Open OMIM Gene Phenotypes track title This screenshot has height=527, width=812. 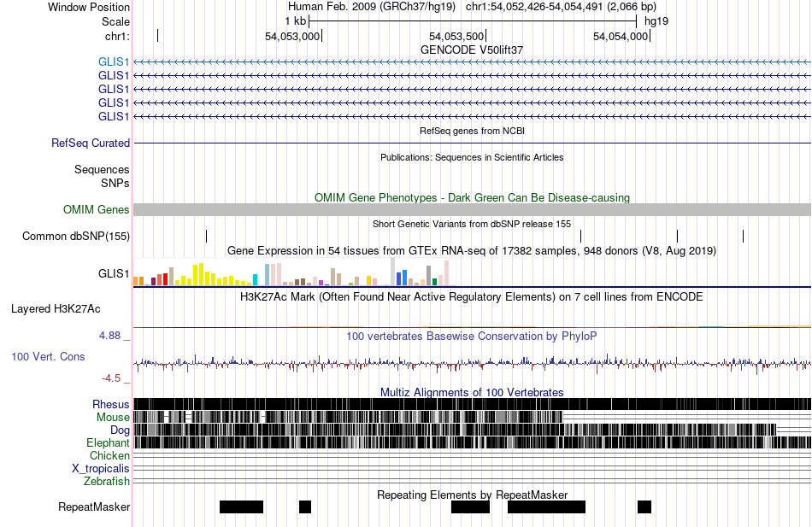click(472, 198)
